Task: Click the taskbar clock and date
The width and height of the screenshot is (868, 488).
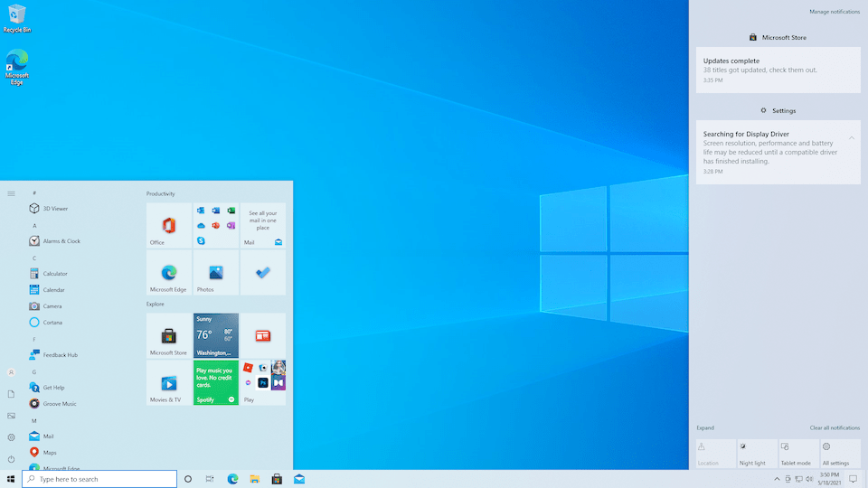Action: pyautogui.click(x=829, y=479)
